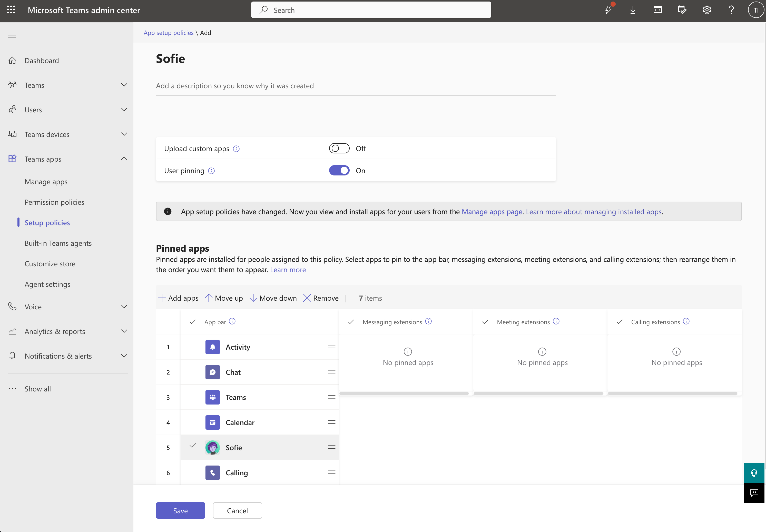Click the Chat bubble app icon

pyautogui.click(x=212, y=372)
